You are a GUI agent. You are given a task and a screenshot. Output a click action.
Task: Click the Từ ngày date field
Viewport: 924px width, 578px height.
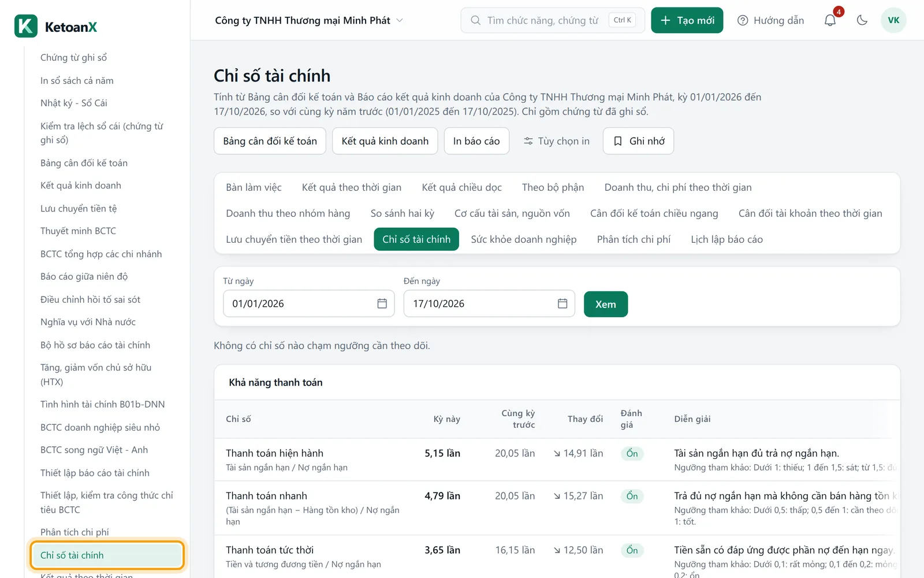click(x=308, y=303)
